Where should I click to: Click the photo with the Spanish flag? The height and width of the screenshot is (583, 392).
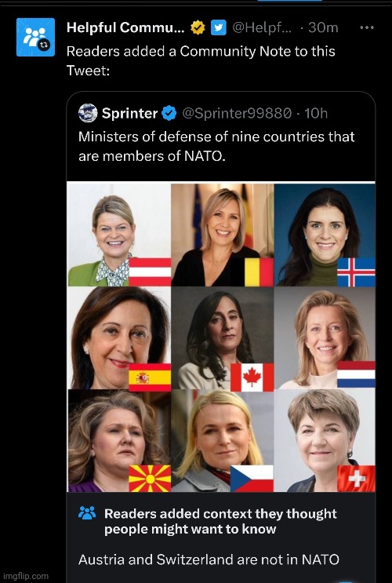click(x=119, y=338)
